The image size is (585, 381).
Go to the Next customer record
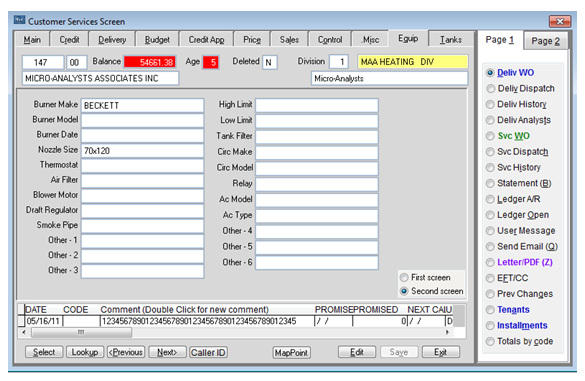[167, 352]
